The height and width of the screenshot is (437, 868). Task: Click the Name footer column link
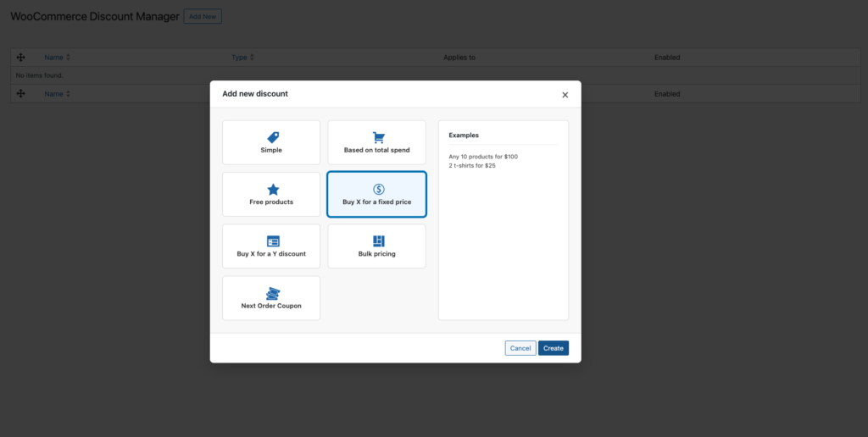(53, 93)
